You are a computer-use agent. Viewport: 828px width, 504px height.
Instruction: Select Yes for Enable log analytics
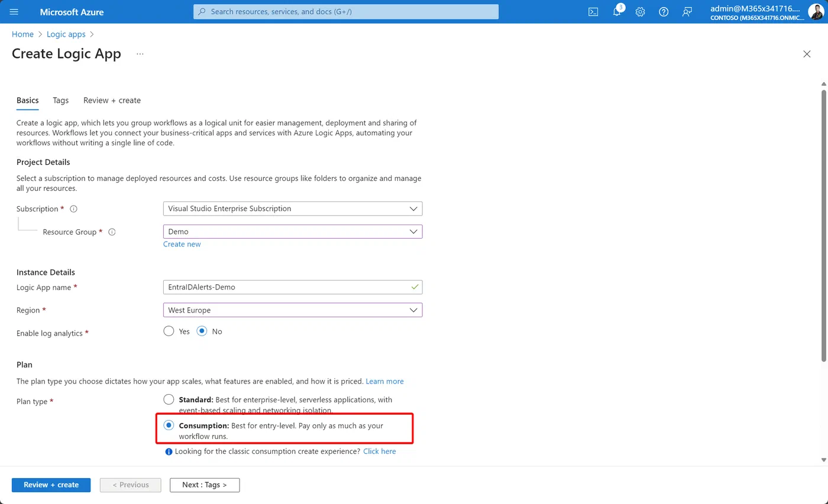169,331
